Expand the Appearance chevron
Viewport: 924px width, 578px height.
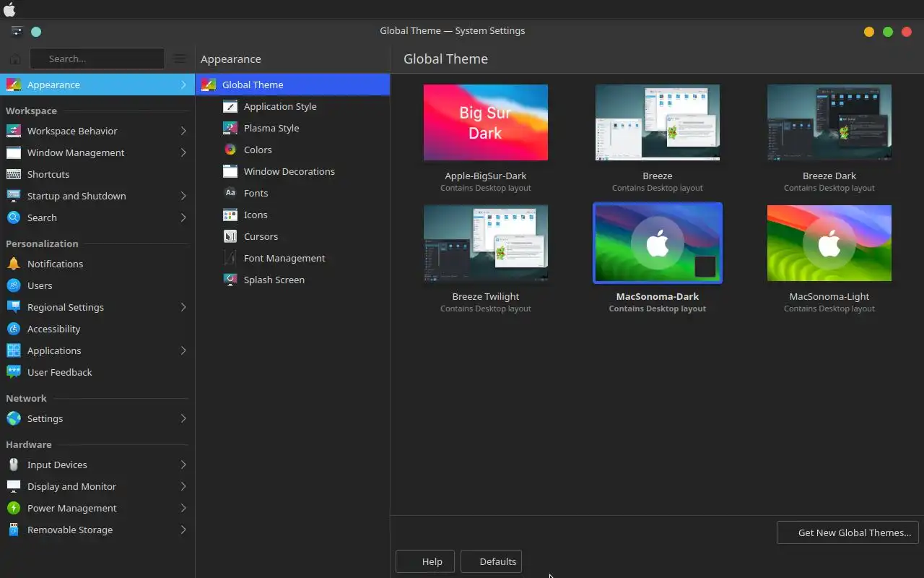183,85
